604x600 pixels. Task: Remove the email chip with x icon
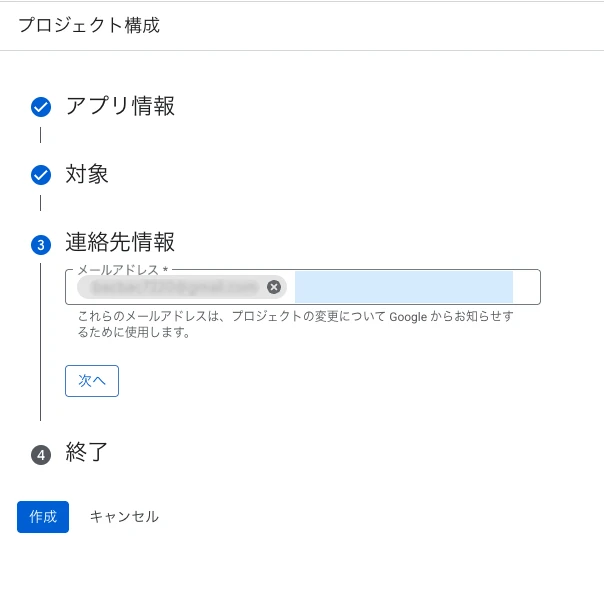point(274,287)
